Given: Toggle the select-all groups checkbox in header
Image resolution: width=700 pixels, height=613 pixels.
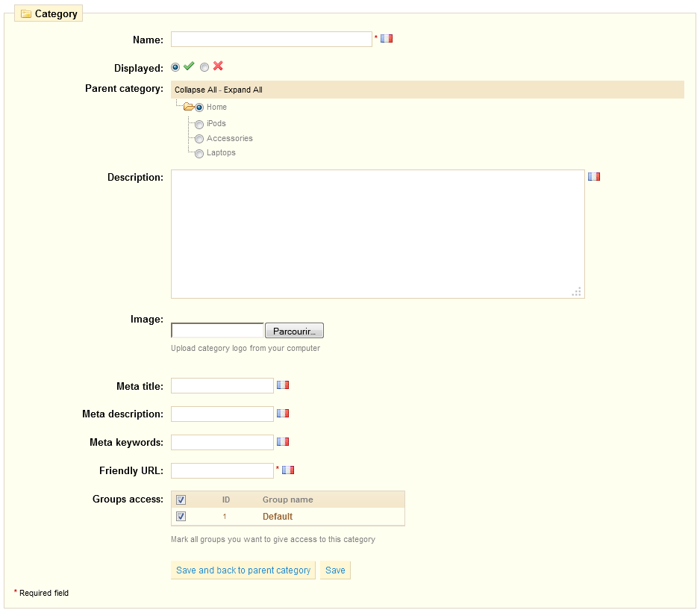Looking at the screenshot, I should [x=181, y=500].
